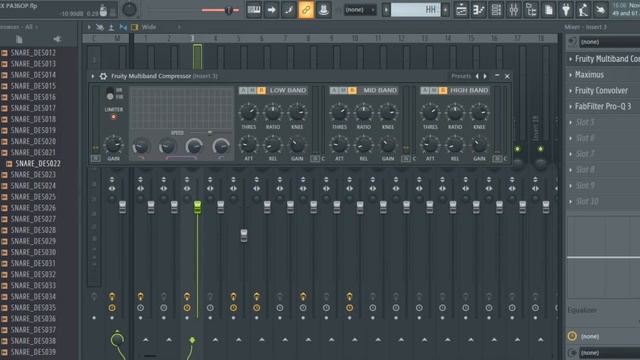Toggle the B button for HIGH BAND
The height and width of the screenshot is (360, 640).
[443, 90]
